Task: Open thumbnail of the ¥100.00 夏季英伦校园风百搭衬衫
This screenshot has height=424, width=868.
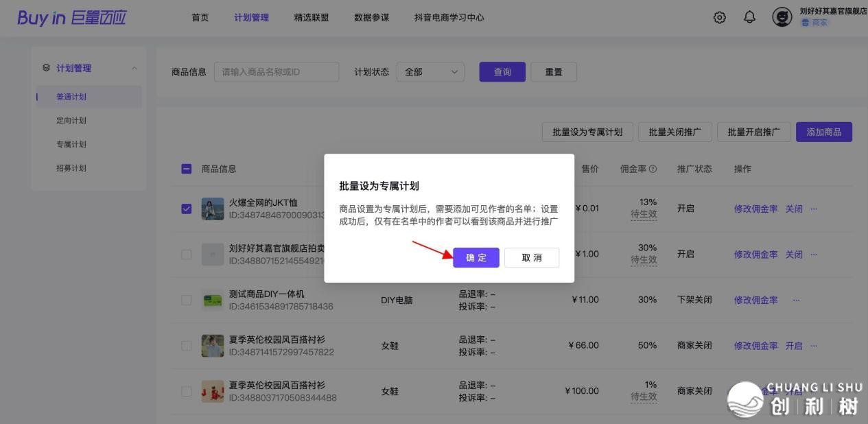Action: coord(213,391)
